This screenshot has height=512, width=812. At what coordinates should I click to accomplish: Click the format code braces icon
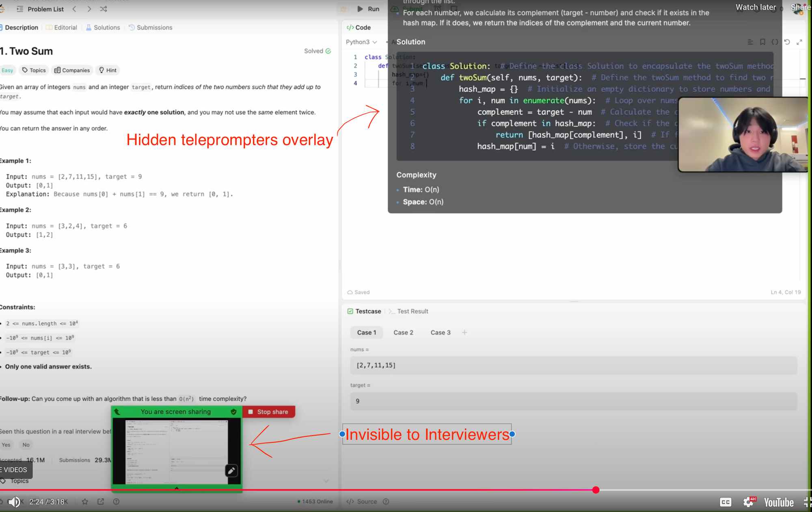point(775,42)
